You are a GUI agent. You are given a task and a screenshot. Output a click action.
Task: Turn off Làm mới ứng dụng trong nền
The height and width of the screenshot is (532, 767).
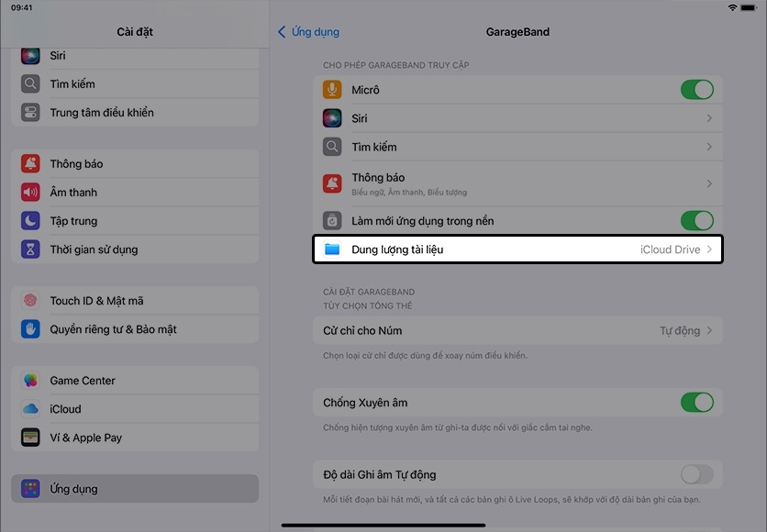[x=697, y=221]
